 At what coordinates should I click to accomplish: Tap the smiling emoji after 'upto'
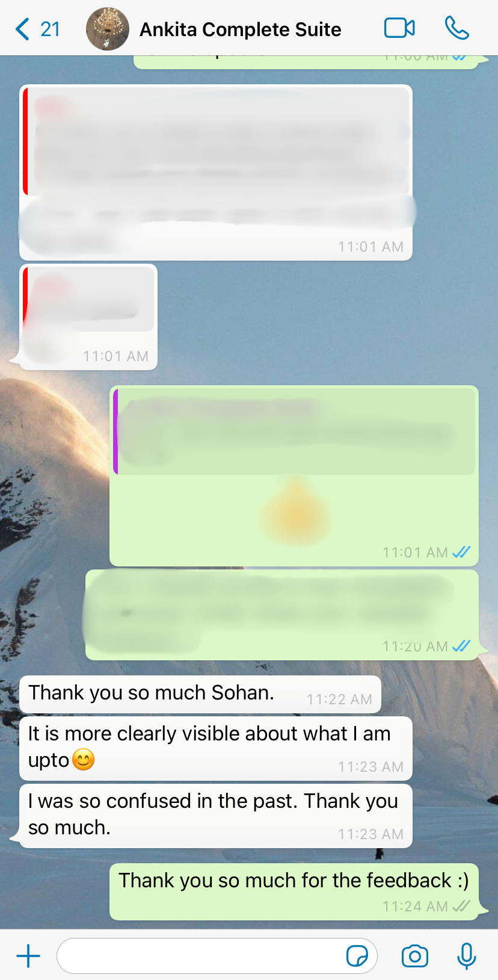tap(84, 760)
